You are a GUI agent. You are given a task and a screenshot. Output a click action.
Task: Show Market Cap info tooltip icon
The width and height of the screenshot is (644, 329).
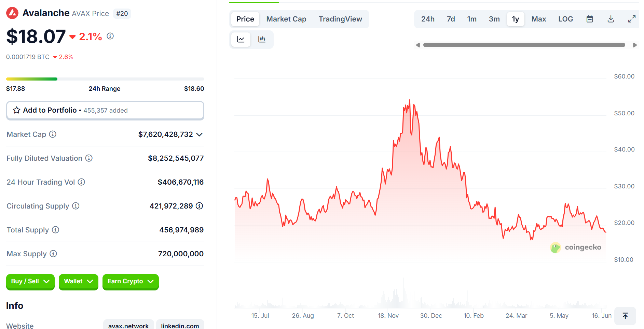[x=53, y=134]
